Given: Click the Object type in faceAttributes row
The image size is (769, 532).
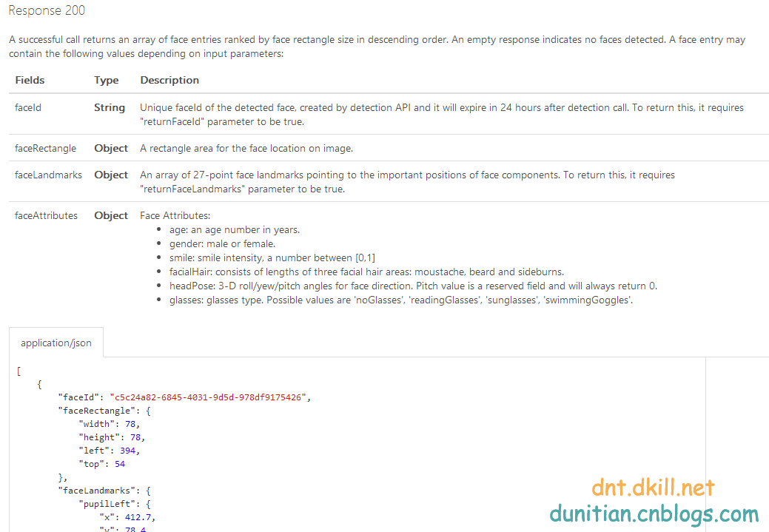Looking at the screenshot, I should (111, 216).
